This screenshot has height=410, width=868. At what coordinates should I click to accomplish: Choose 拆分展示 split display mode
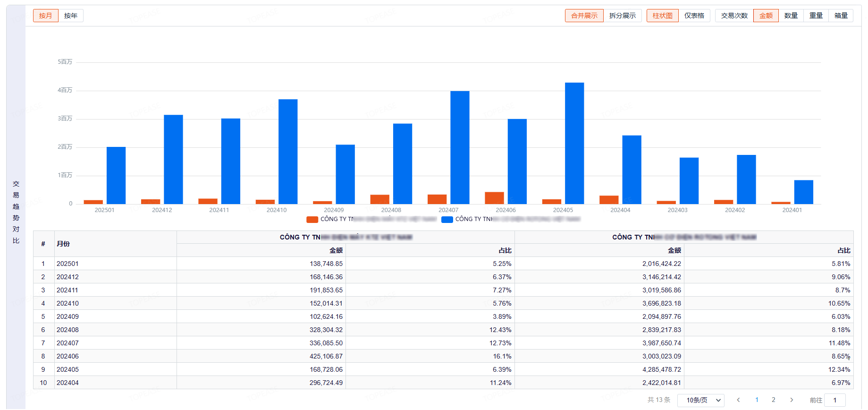tap(622, 16)
